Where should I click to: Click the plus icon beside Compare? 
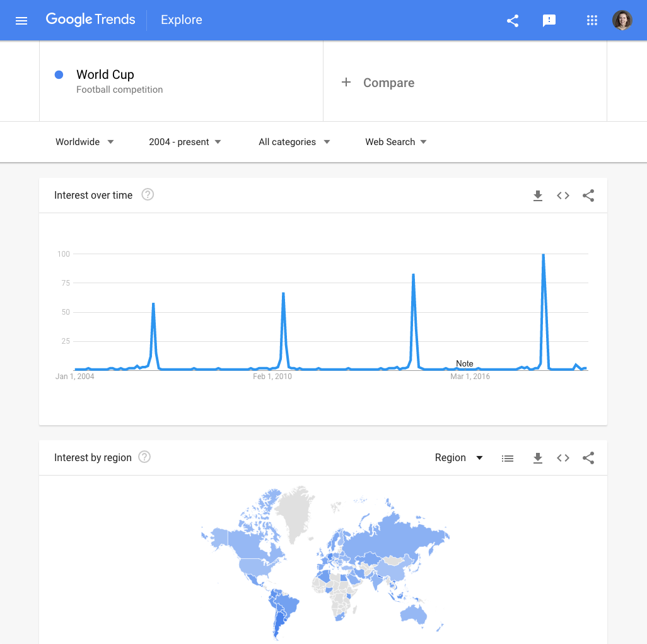[346, 82]
